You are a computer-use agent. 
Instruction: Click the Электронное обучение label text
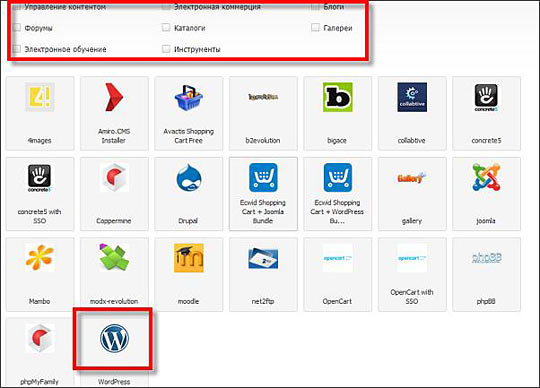pos(65,49)
